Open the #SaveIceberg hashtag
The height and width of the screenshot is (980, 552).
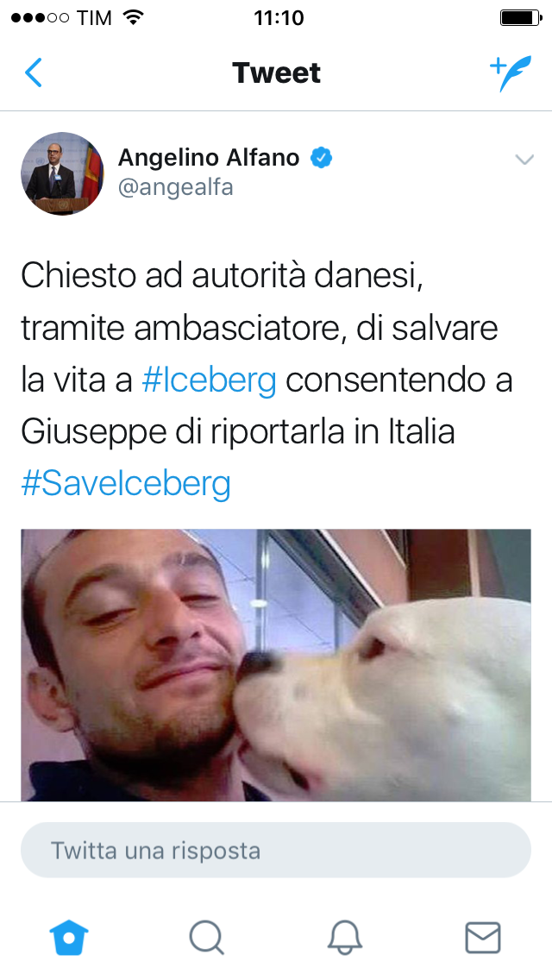point(126,484)
